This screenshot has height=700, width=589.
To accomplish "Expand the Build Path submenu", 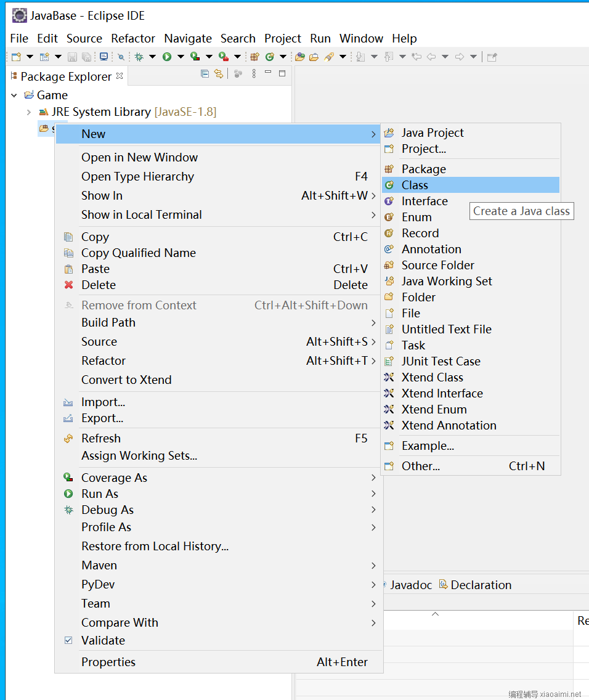I will point(219,322).
